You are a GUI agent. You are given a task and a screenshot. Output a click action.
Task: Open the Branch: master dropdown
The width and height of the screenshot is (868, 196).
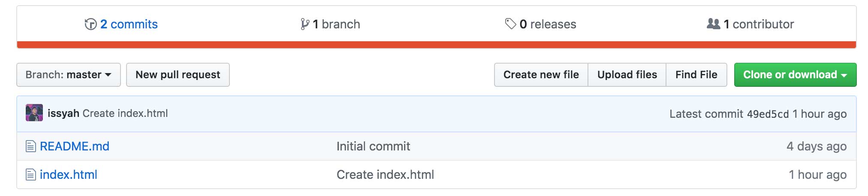pyautogui.click(x=69, y=75)
